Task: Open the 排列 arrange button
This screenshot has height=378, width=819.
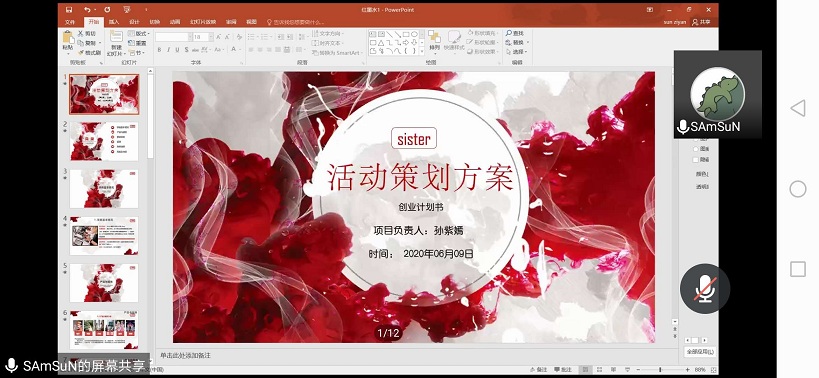Action: [435, 42]
